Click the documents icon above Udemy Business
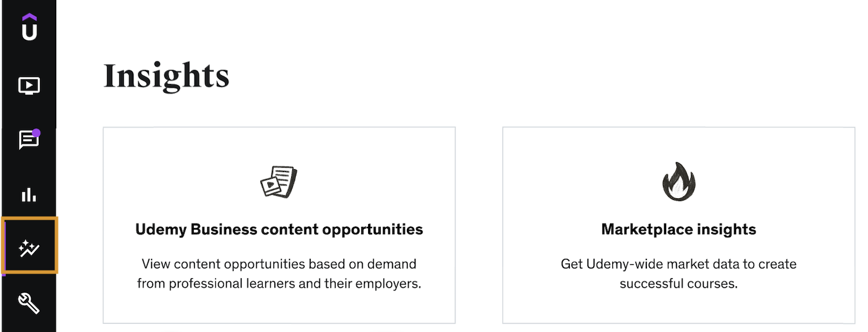 point(278,181)
